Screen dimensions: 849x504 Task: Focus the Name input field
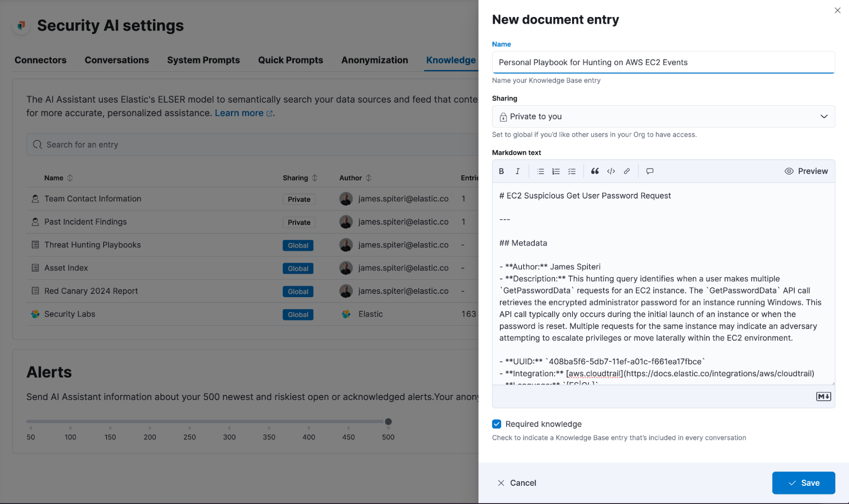(x=663, y=62)
